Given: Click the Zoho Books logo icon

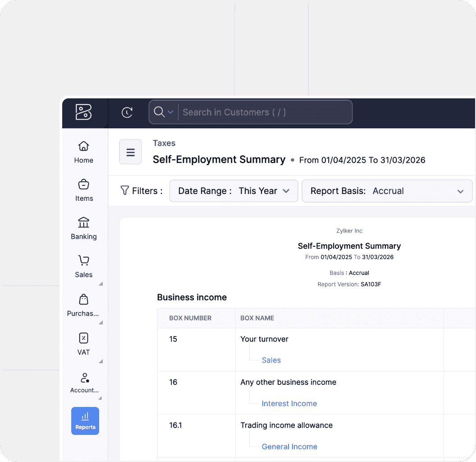Looking at the screenshot, I should coord(84,112).
